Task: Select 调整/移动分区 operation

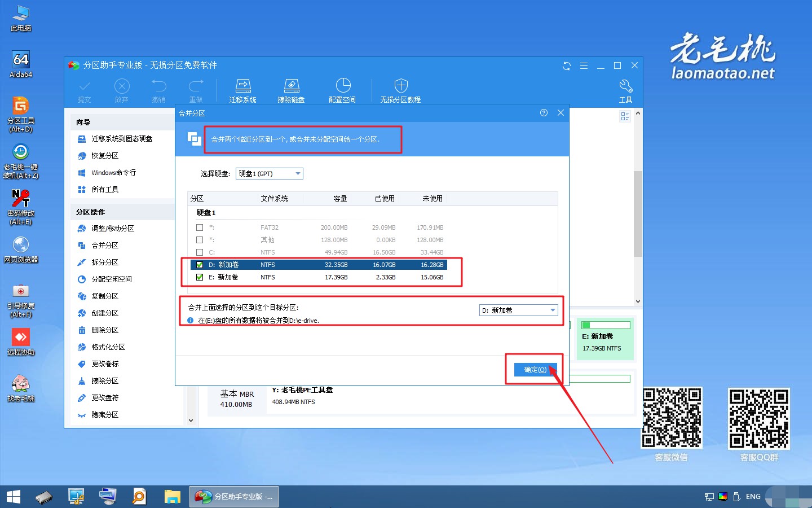Action: [113, 229]
